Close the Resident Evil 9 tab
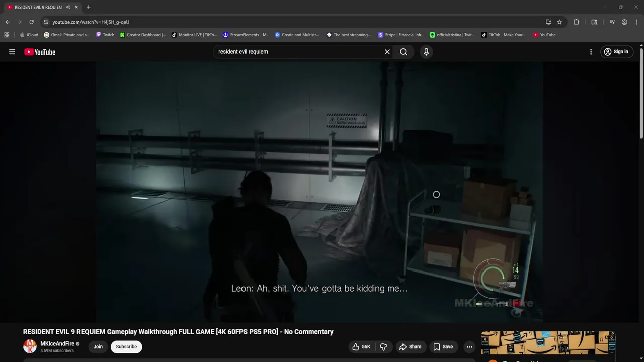Screen dimensions: 644x362 click(x=76, y=7)
